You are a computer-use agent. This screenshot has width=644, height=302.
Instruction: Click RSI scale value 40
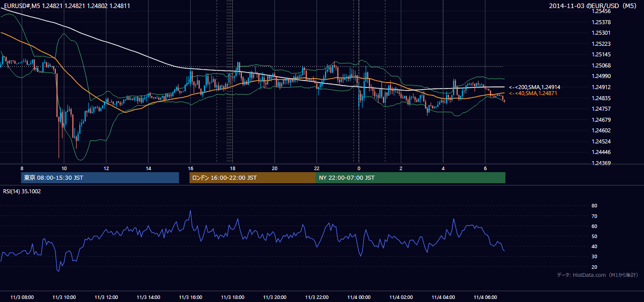coord(594,246)
